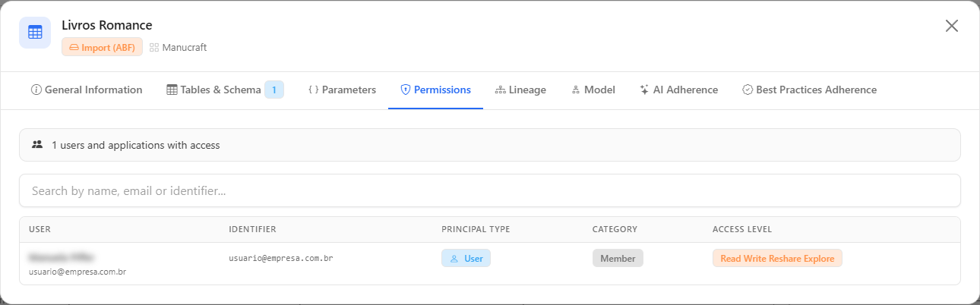
Task: Click the Read Write Reshare Explore badge
Action: click(x=777, y=258)
